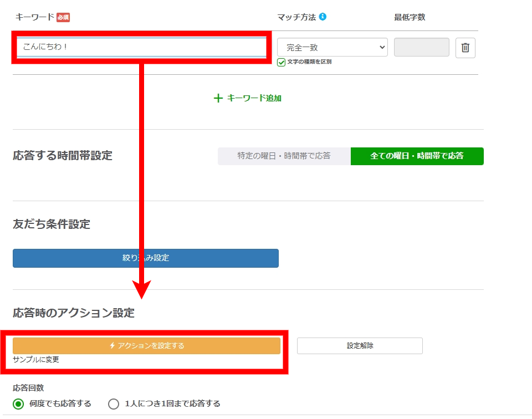
Task: Click the サンプルに変更 text
Action: (36, 360)
